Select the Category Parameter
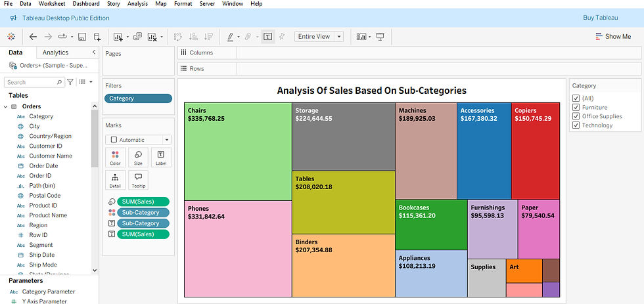Screen dimensions: 644x304 tap(48, 292)
